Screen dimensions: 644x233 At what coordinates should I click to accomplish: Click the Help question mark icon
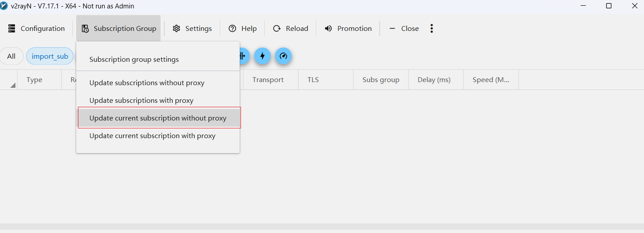(233, 29)
